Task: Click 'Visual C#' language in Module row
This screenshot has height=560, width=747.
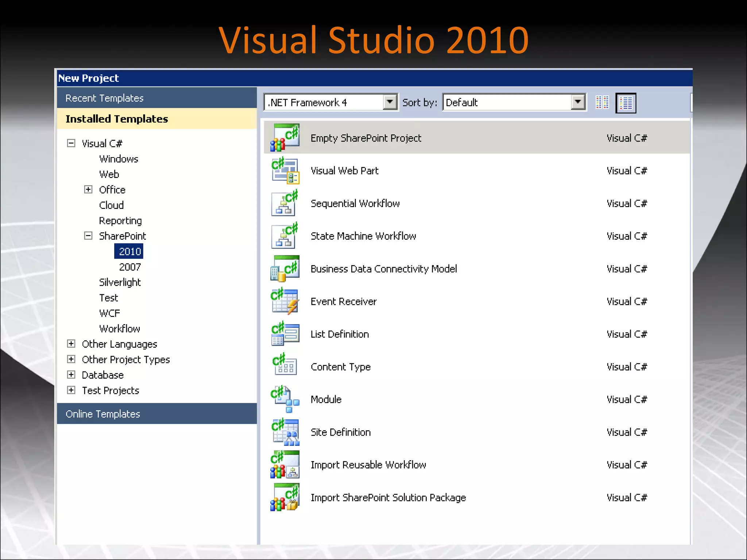Action: [627, 399]
